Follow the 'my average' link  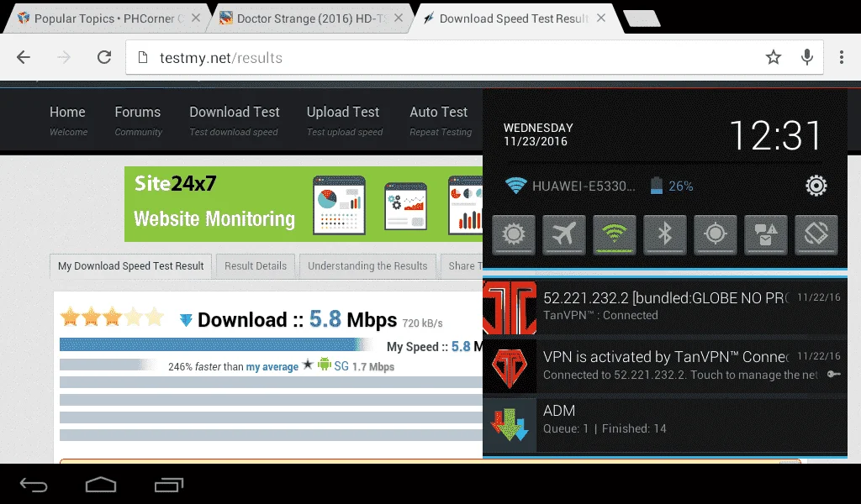[272, 367]
